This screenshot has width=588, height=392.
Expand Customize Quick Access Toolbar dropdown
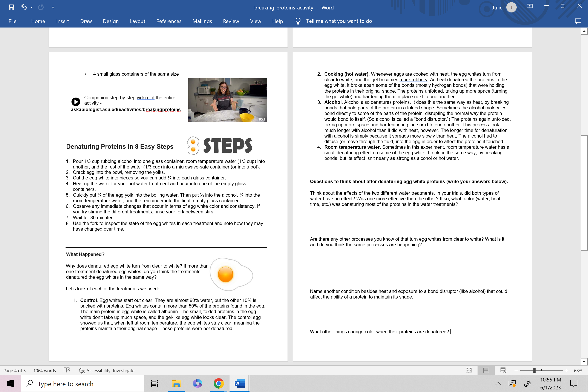[x=53, y=8]
